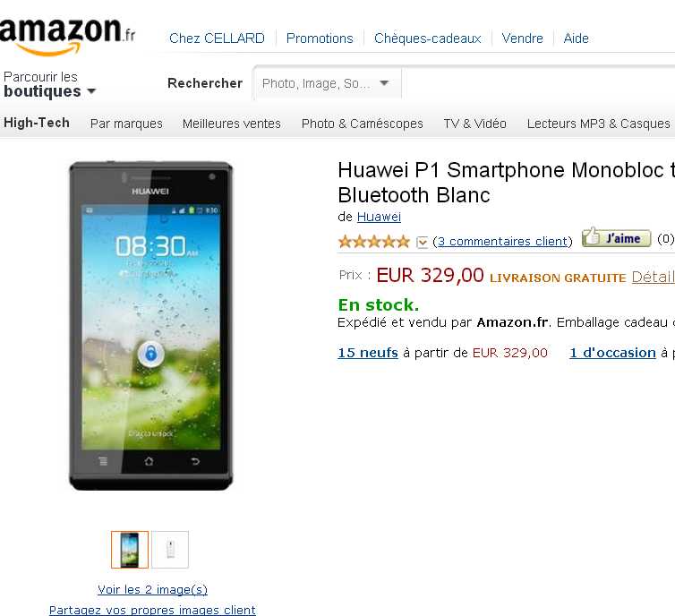Open the 15 neufs offers link
Viewport: 675px width, 616px height.
point(368,353)
